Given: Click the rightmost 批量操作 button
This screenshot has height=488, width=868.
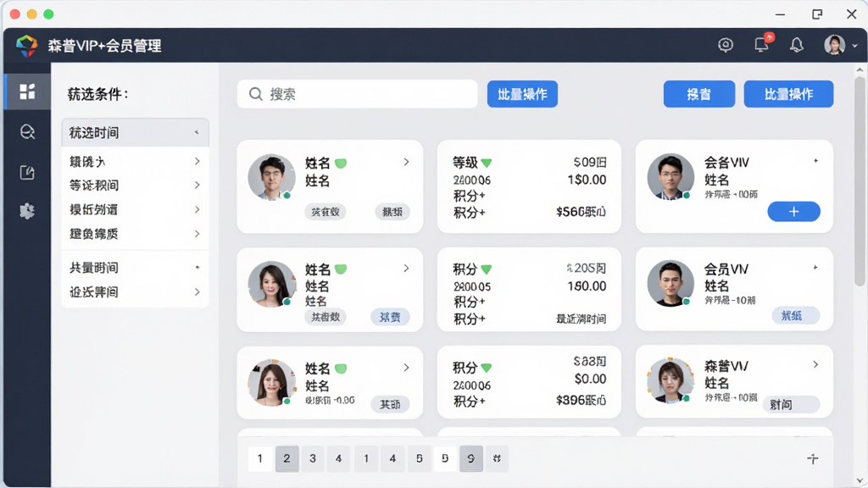Looking at the screenshot, I should point(788,94).
